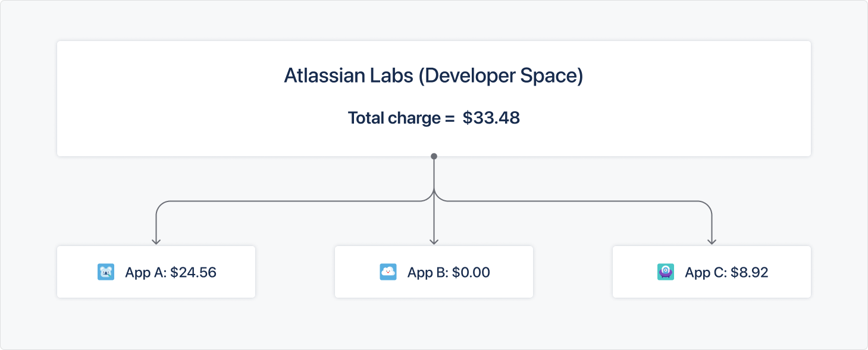Click the $8.92 amount in App C
868x350 pixels.
pyautogui.click(x=750, y=273)
